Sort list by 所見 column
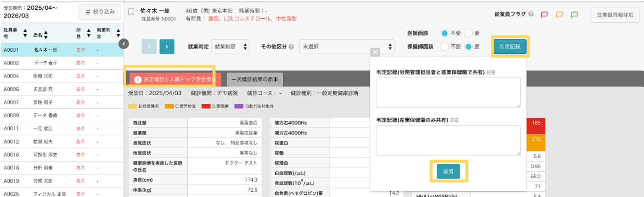 point(88,33)
